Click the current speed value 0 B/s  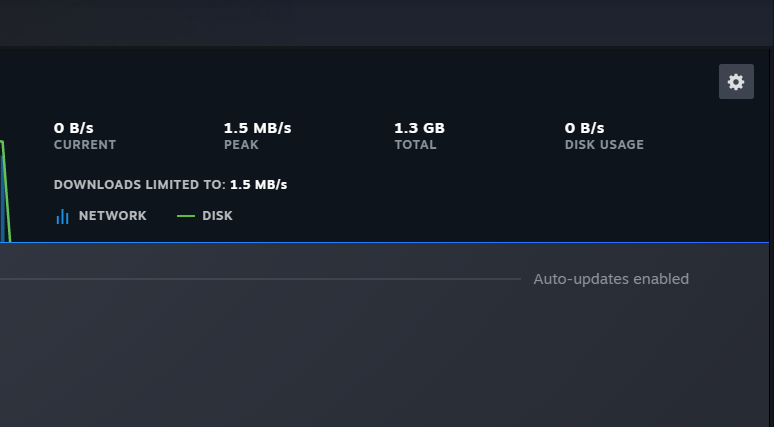point(74,128)
